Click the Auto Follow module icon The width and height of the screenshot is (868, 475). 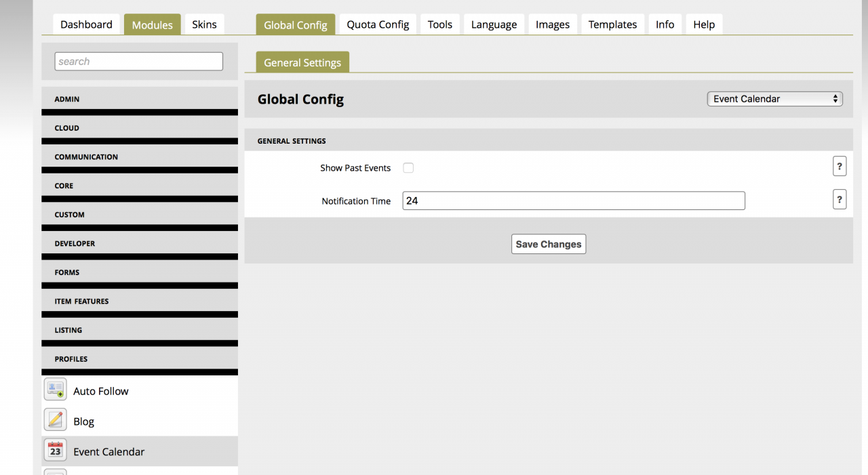[56, 390]
